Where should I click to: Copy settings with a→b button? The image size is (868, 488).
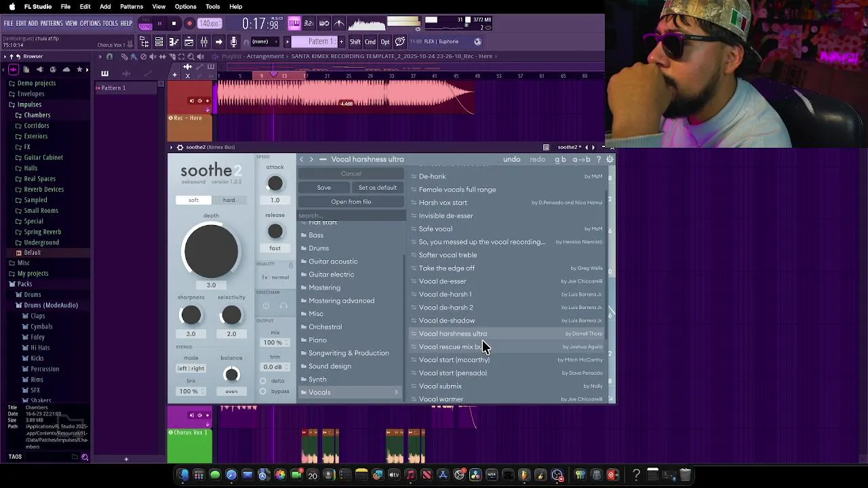pyautogui.click(x=581, y=159)
